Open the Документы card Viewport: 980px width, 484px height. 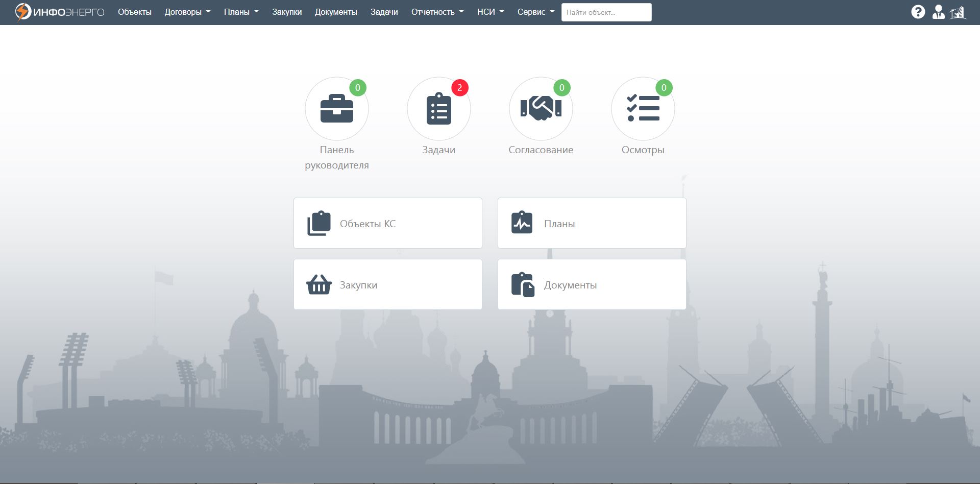tap(592, 284)
